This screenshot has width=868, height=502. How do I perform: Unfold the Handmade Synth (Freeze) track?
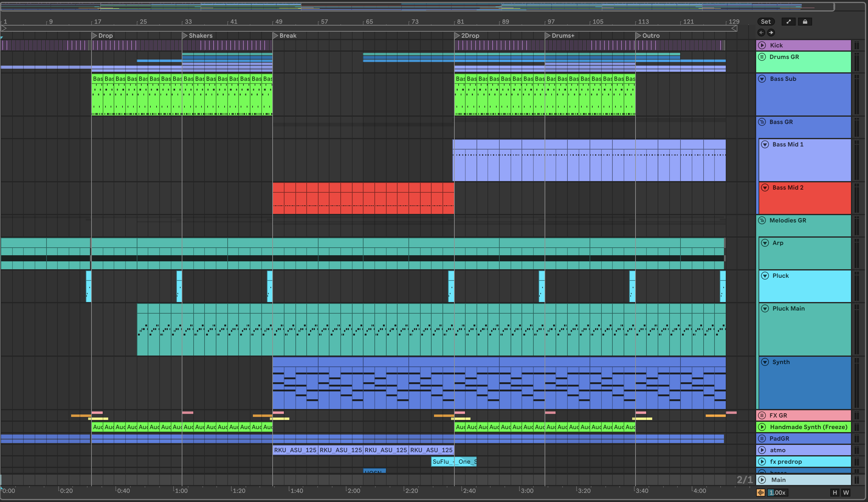[x=762, y=427]
